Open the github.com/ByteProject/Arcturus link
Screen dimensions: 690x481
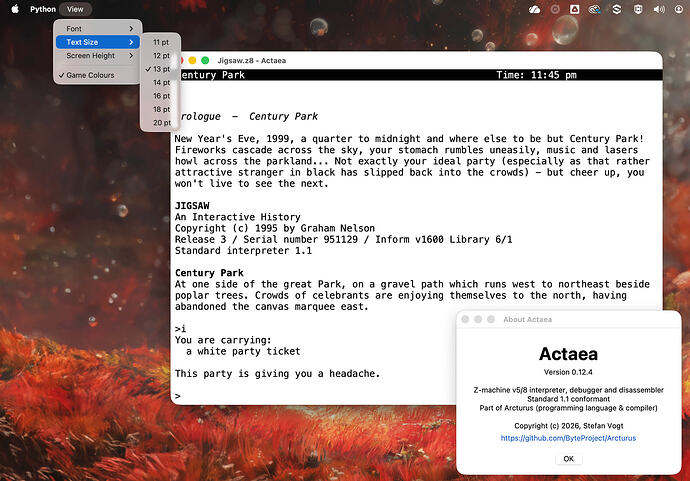[x=568, y=438]
